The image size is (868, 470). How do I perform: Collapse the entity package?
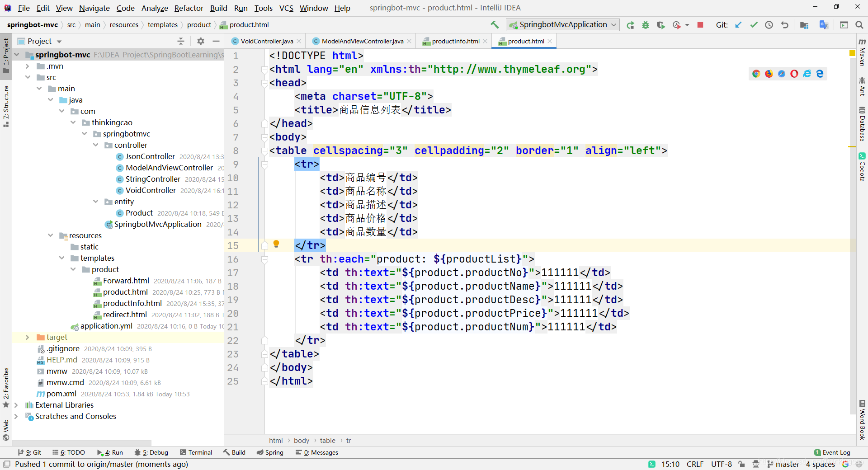click(95, 202)
